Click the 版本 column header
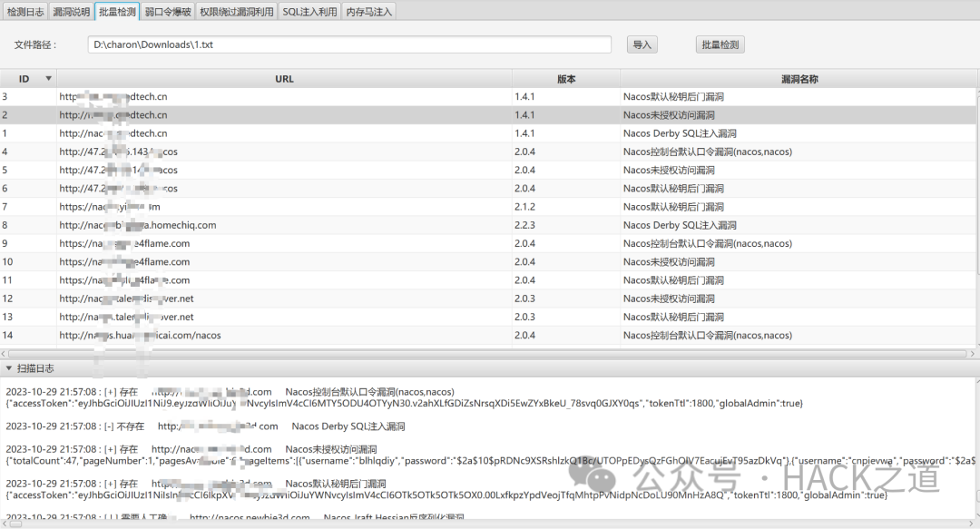980x529 pixels. pyautogui.click(x=566, y=79)
